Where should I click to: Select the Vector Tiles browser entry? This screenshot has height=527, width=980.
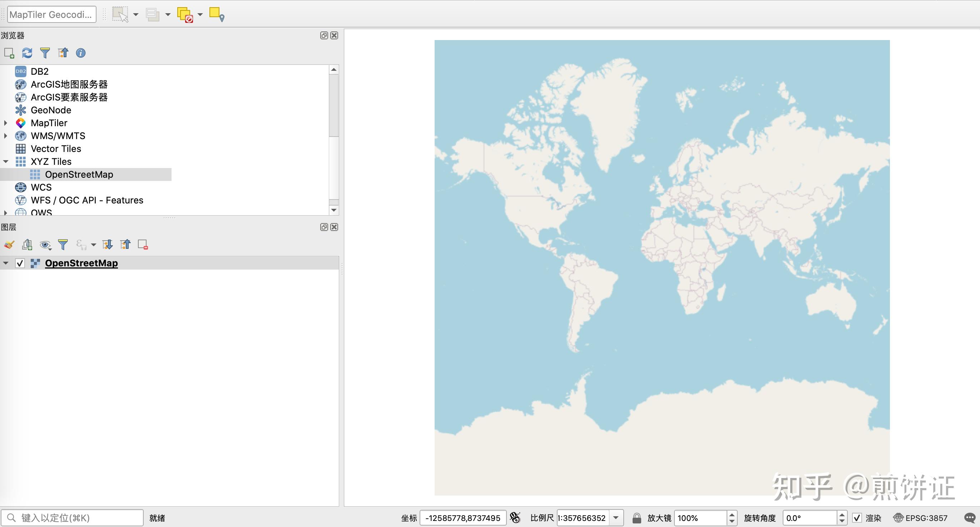coord(55,149)
